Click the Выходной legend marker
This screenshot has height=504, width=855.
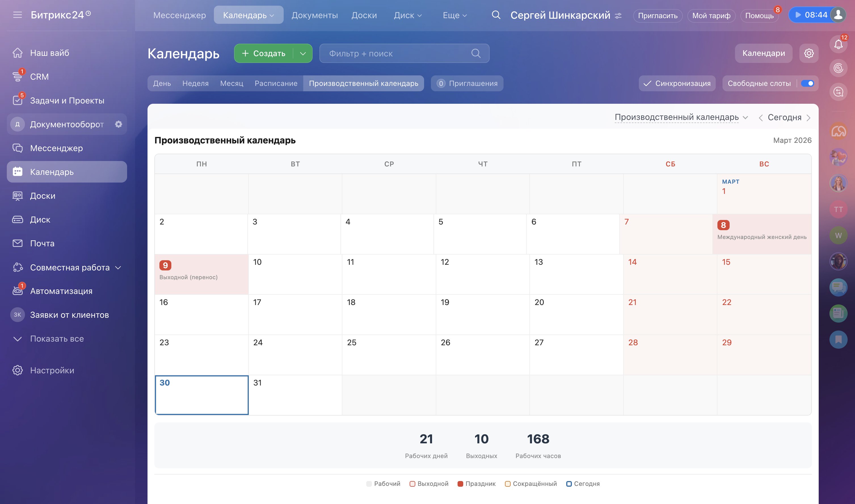pyautogui.click(x=412, y=484)
